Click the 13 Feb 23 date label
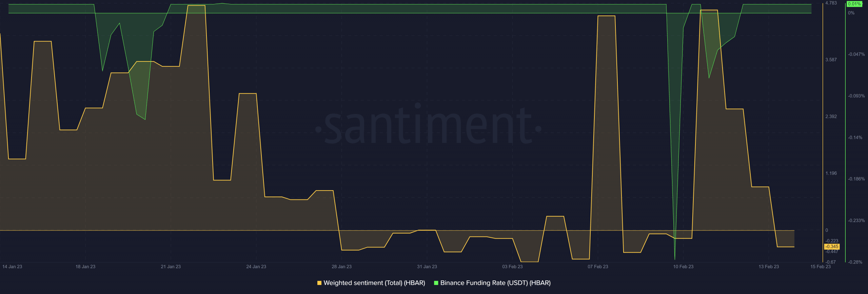This screenshot has width=868, height=294. (x=769, y=267)
